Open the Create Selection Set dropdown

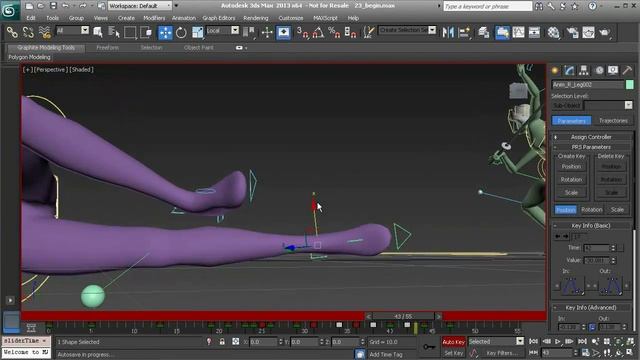432,30
